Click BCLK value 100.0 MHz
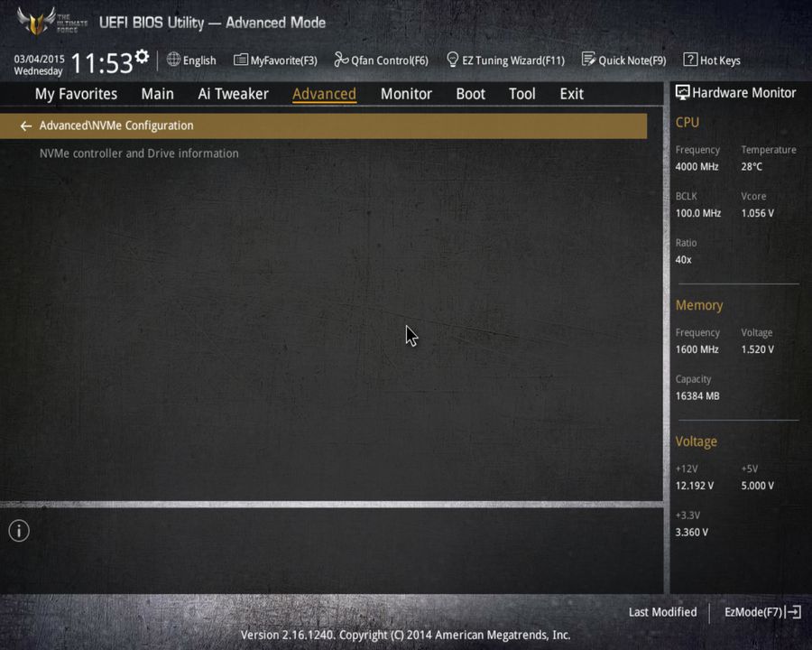This screenshot has height=650, width=812. pyautogui.click(x=698, y=213)
